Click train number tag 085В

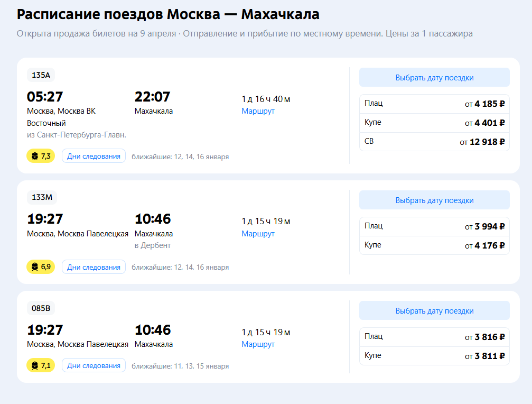pyautogui.click(x=41, y=308)
